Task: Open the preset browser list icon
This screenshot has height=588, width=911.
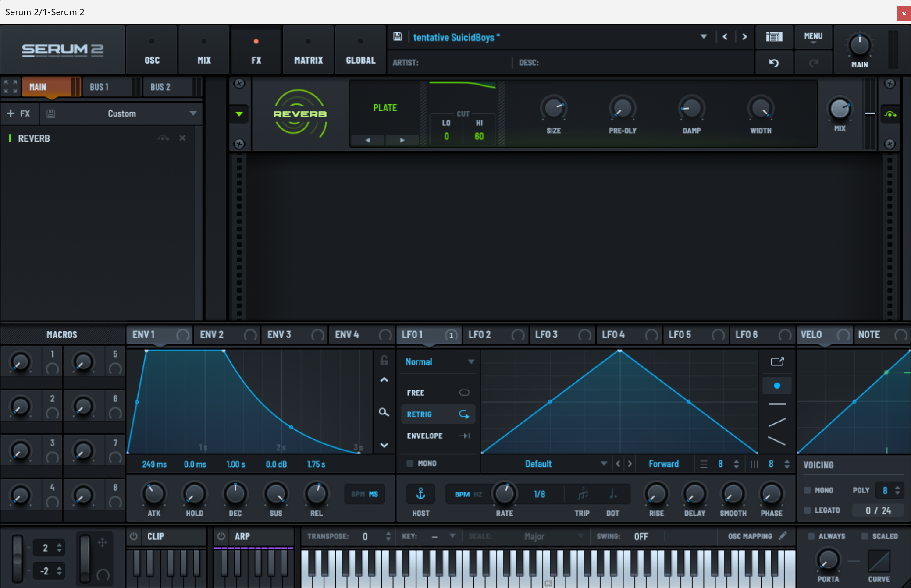Action: tap(774, 37)
